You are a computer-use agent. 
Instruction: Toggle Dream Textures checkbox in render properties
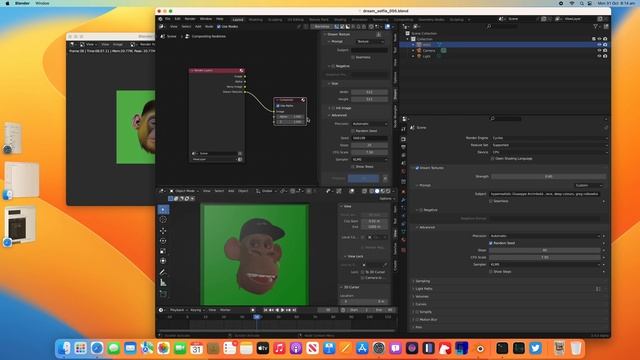[x=417, y=168]
